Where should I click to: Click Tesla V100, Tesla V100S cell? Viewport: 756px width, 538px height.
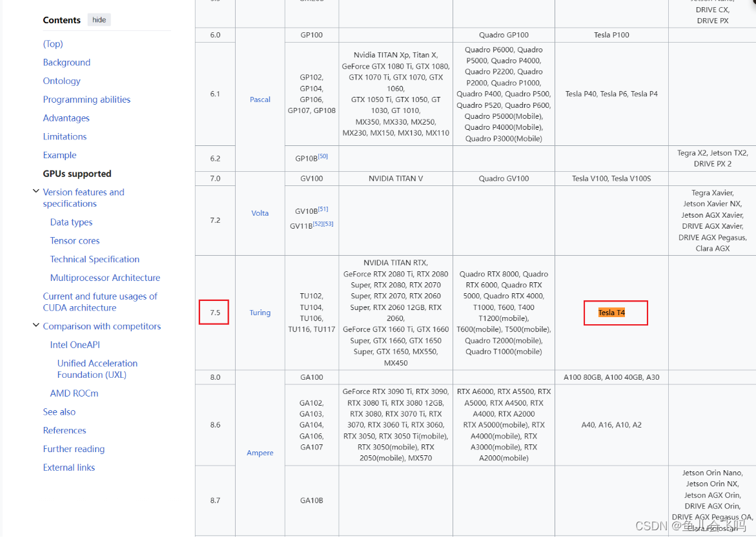611,178
